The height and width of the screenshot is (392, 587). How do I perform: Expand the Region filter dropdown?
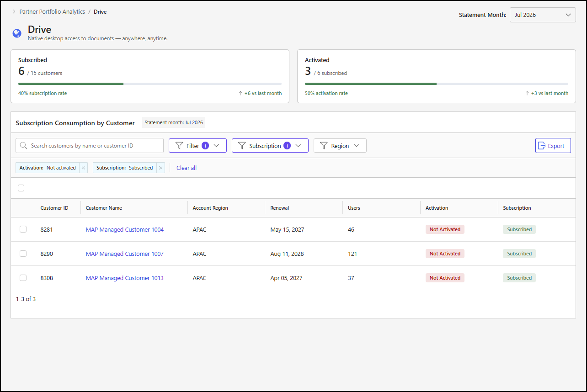(x=340, y=146)
